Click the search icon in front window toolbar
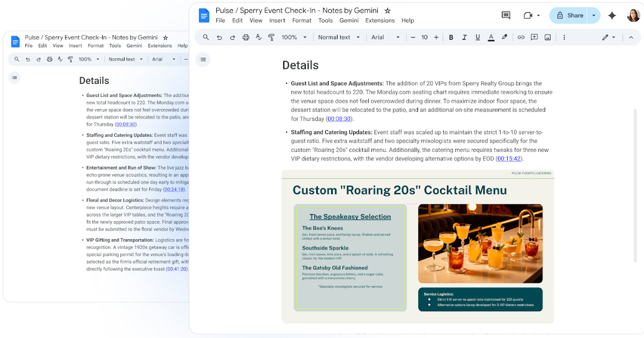Image resolution: width=644 pixels, height=338 pixels. tap(206, 38)
